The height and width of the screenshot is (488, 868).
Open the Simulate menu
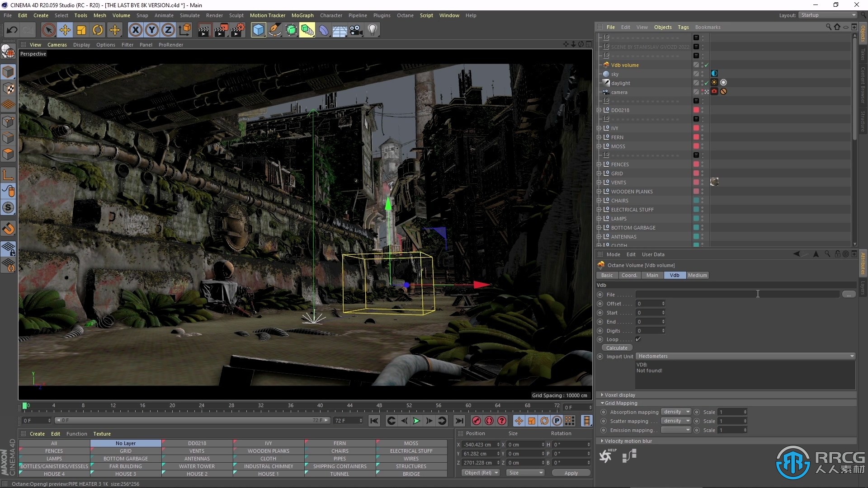pos(189,15)
